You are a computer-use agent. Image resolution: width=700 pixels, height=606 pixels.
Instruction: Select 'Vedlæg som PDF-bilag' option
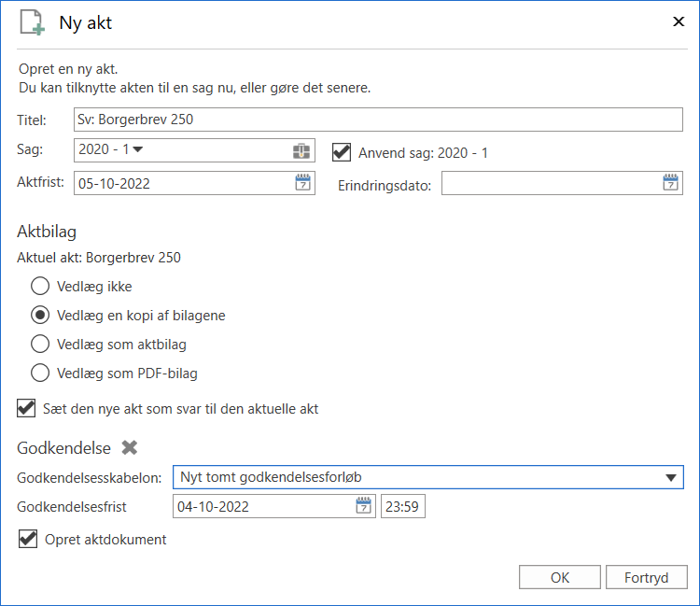click(x=40, y=373)
